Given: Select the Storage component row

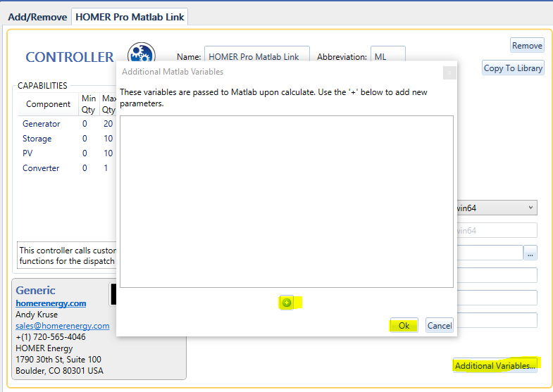Looking at the screenshot, I should 67,139.
